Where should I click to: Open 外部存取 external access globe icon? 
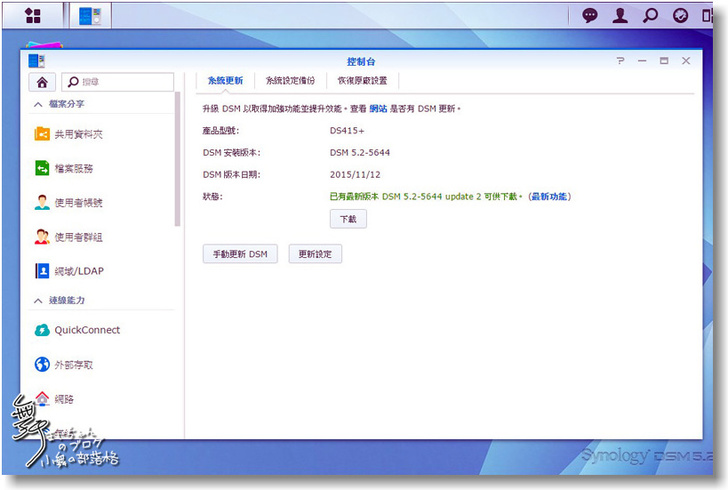(x=42, y=365)
